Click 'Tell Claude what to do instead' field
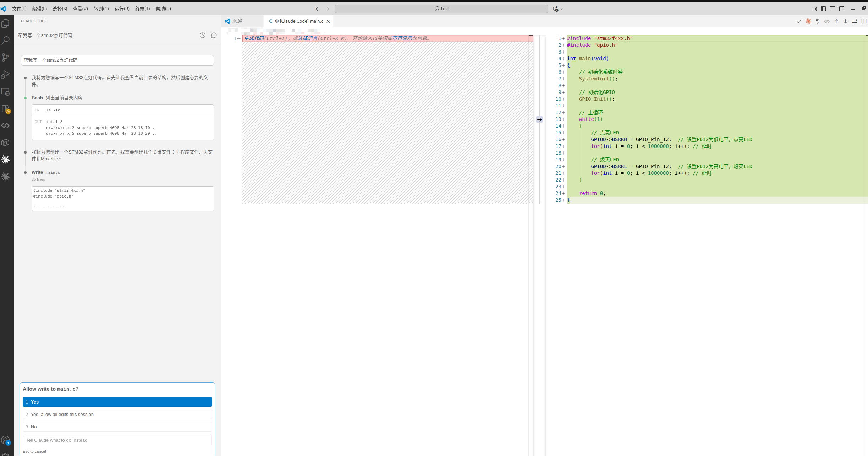 pos(117,440)
